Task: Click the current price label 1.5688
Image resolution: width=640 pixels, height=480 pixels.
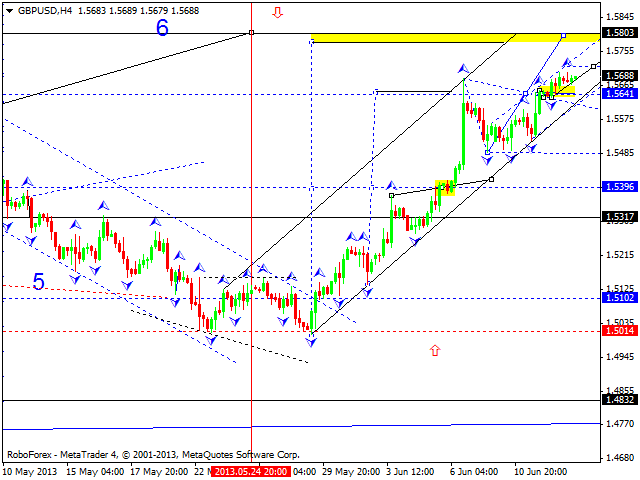Action: 621,75
